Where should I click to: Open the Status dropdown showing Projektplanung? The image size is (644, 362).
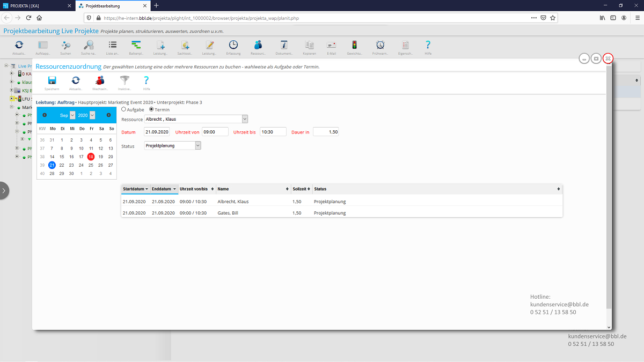click(173, 145)
